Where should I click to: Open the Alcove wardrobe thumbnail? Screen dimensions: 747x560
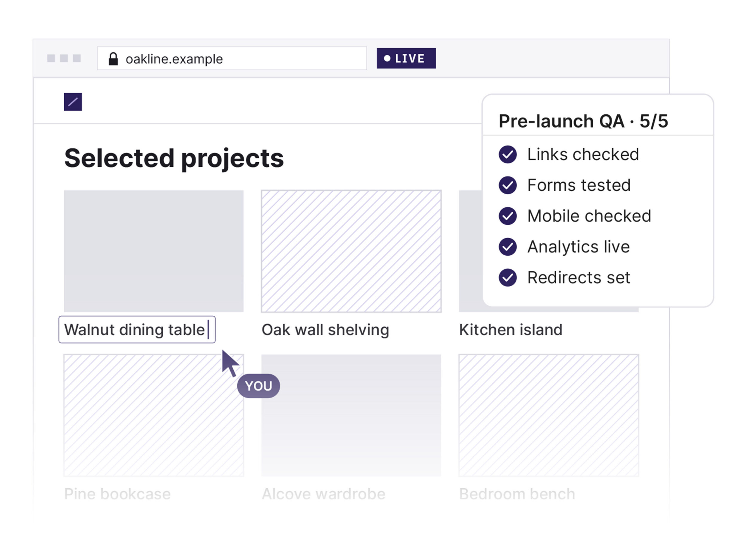[x=351, y=415]
